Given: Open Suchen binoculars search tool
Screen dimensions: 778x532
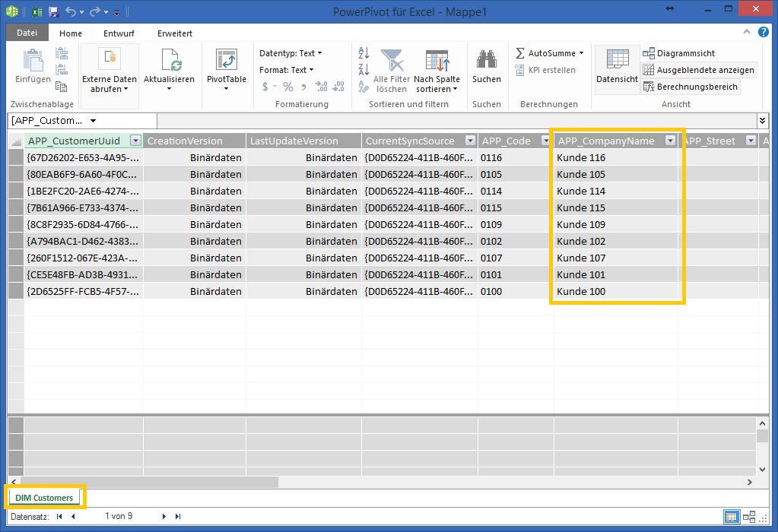Looking at the screenshot, I should coord(486,62).
